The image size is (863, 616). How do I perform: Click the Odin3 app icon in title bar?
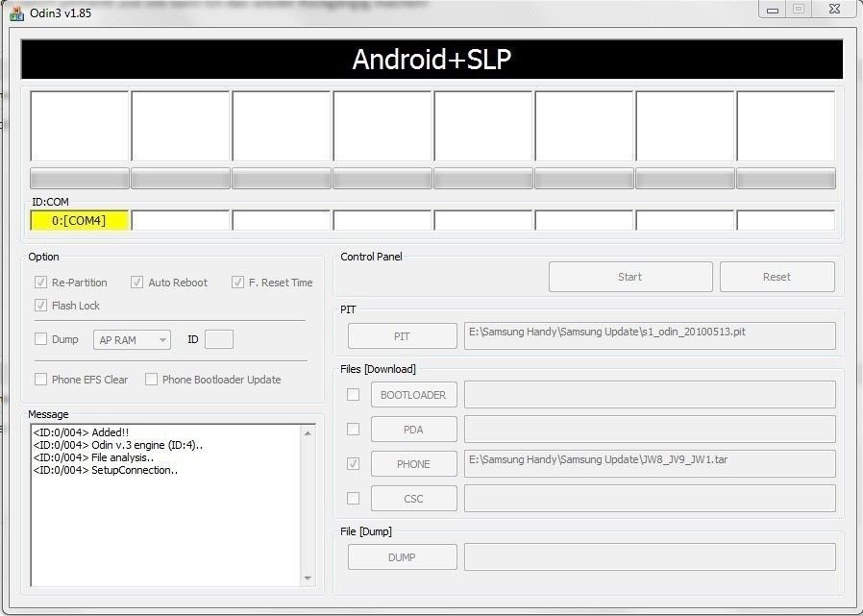16,12
